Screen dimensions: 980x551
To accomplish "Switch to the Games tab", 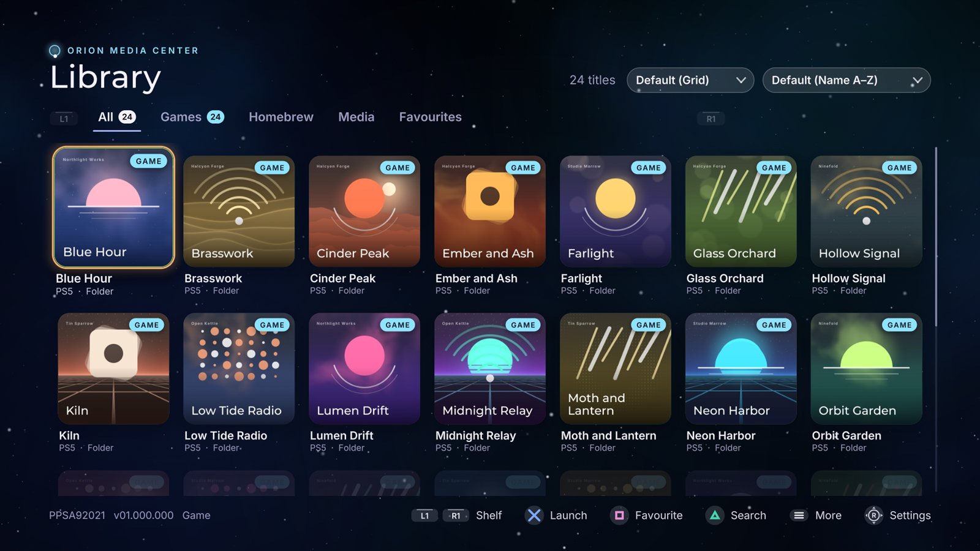I will pyautogui.click(x=192, y=117).
